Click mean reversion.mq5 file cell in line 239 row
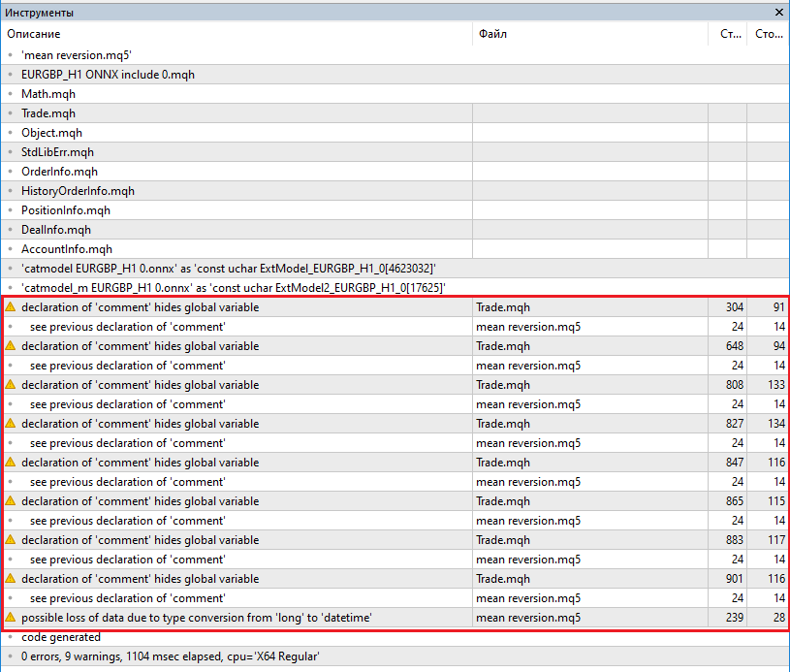This screenshot has height=672, width=790. coord(590,618)
